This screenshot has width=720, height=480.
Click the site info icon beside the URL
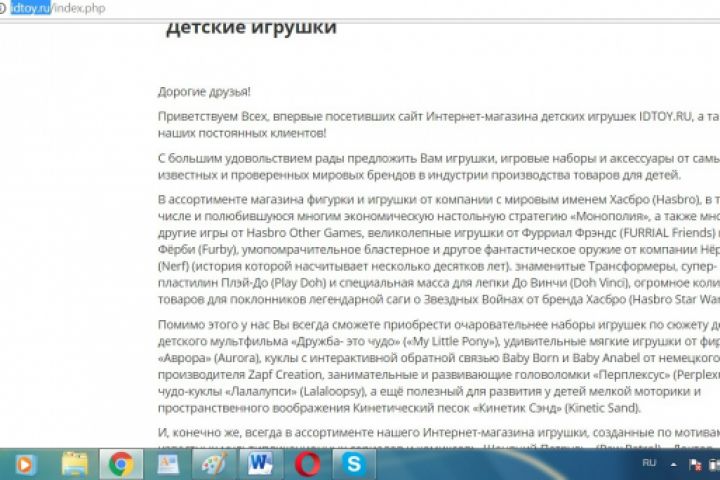[2, 8]
